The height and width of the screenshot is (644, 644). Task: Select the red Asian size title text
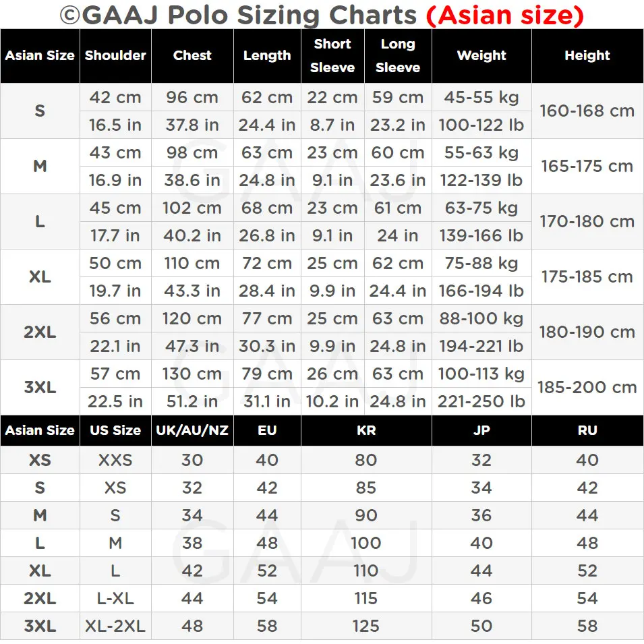click(x=504, y=15)
